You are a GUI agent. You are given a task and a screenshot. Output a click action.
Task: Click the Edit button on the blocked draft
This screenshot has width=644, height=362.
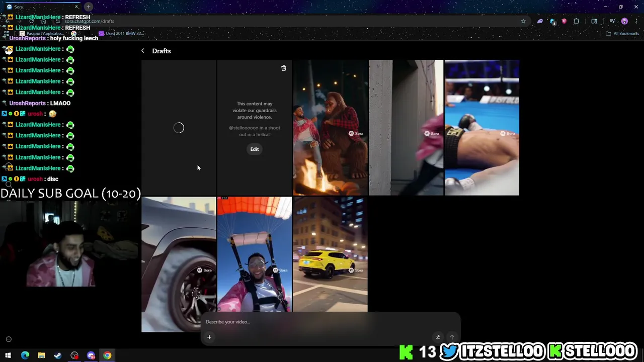click(x=255, y=149)
